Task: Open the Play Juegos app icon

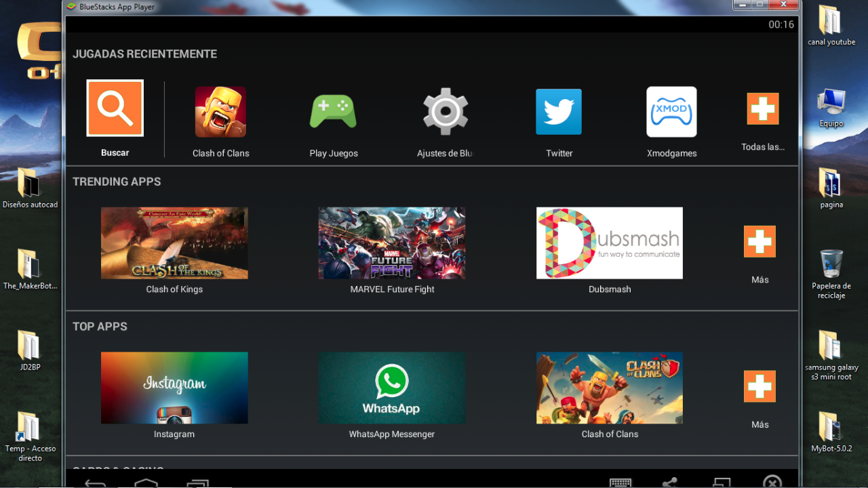Action: [x=334, y=112]
